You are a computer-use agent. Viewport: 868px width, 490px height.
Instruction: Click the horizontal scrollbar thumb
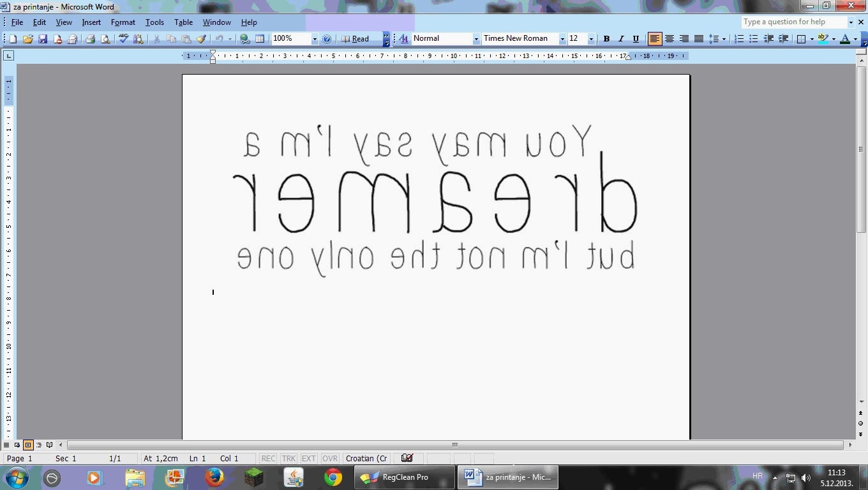click(455, 445)
